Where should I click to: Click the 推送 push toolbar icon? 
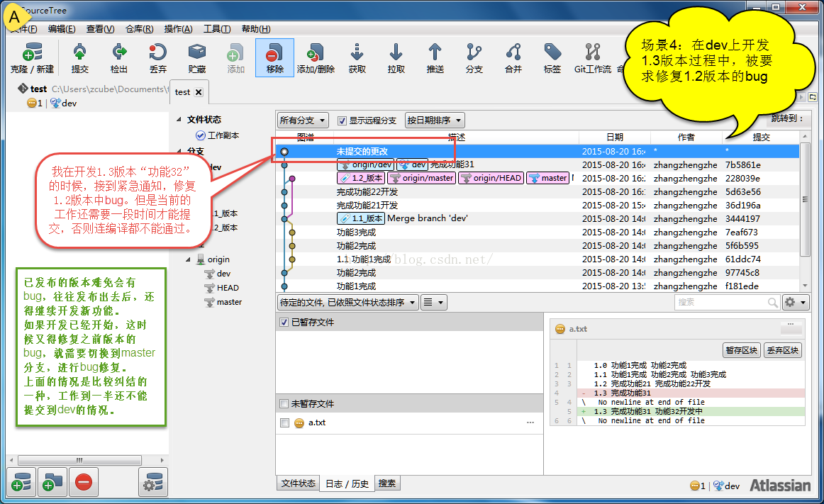[x=435, y=58]
